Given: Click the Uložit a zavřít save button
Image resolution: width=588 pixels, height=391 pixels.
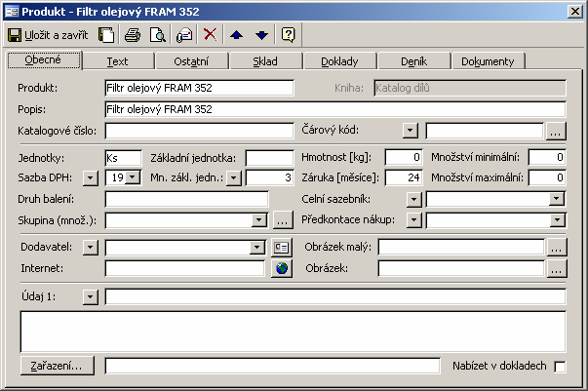Looking at the screenshot, I should [x=48, y=35].
